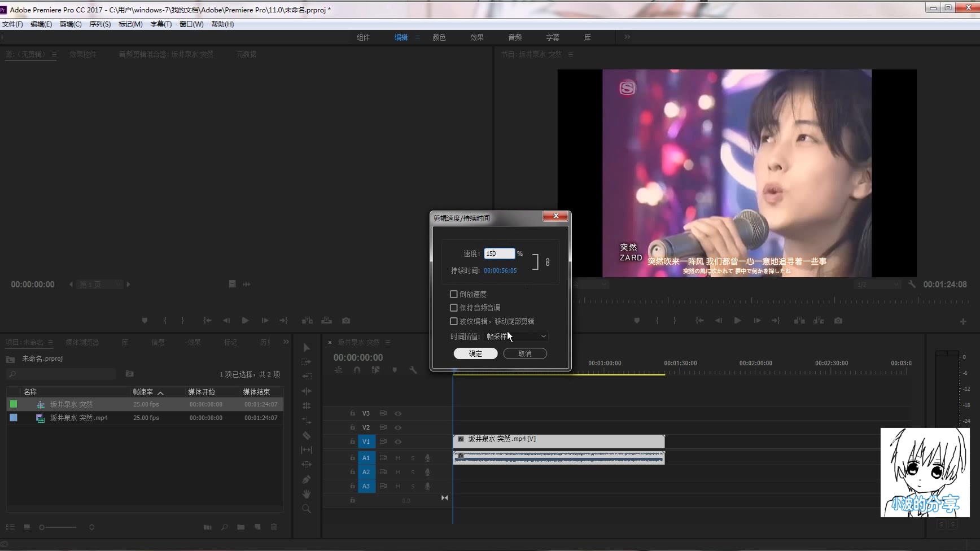The height and width of the screenshot is (551, 980).
Task: Switch to 颜色 workspace tab
Action: tap(439, 37)
